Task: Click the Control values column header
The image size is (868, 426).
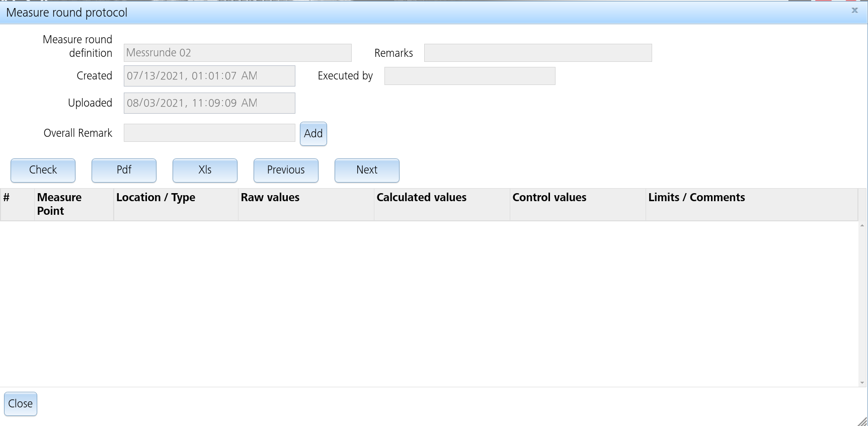Action: [578, 205]
